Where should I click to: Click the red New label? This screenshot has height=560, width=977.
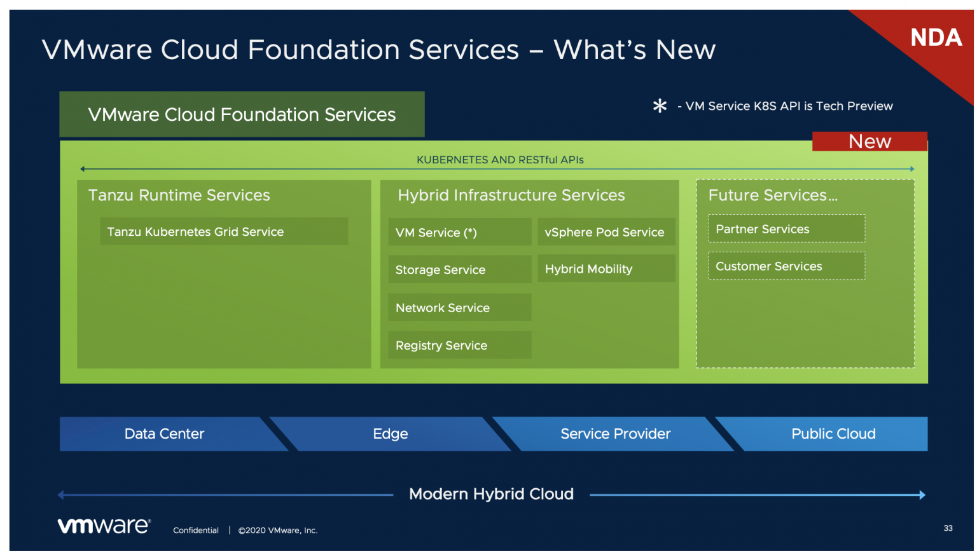tap(870, 141)
